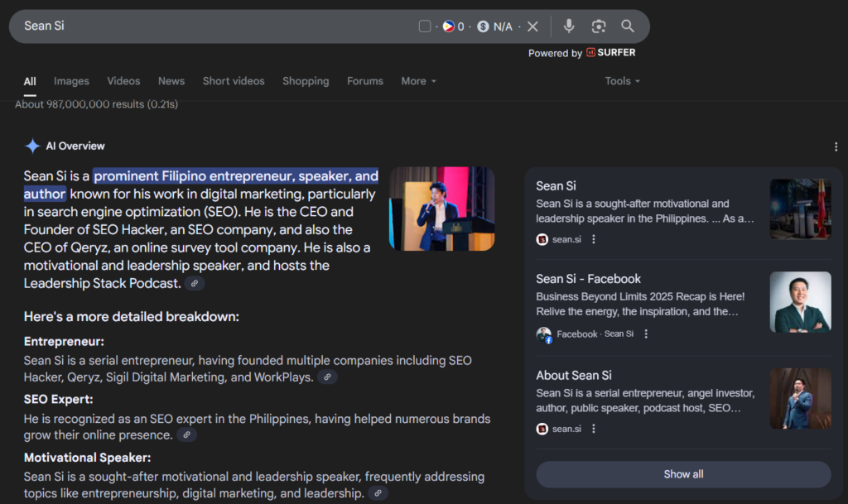The height and width of the screenshot is (504, 848).
Task: Click the sean.si favicon on the first side result
Action: (x=541, y=239)
